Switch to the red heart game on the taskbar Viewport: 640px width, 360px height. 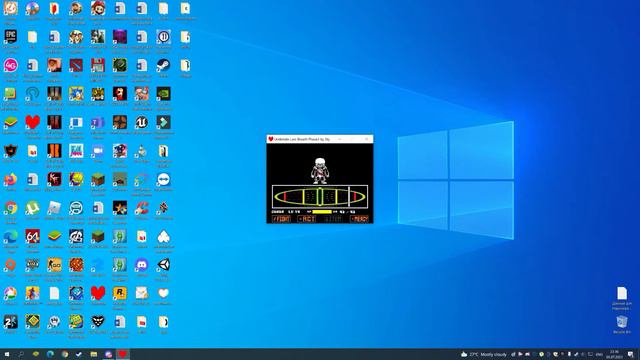(122, 354)
